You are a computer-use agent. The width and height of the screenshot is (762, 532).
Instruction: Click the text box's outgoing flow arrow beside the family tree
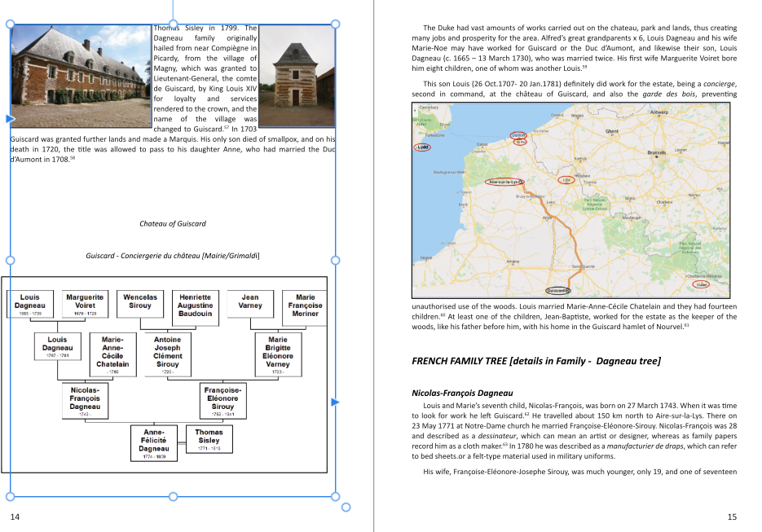coord(335,402)
